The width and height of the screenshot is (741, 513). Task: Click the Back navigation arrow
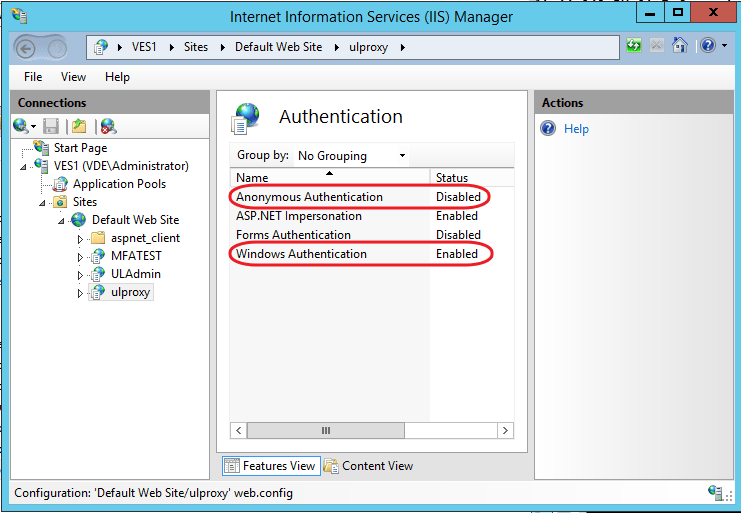click(26, 49)
